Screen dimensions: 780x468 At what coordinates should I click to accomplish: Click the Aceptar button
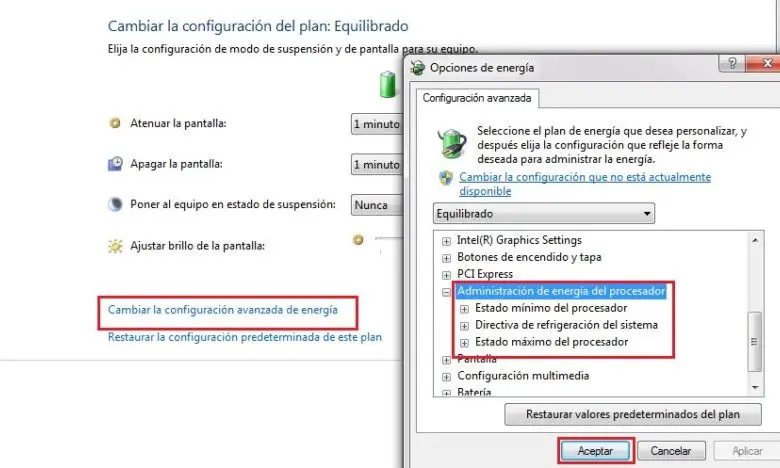coord(595,451)
